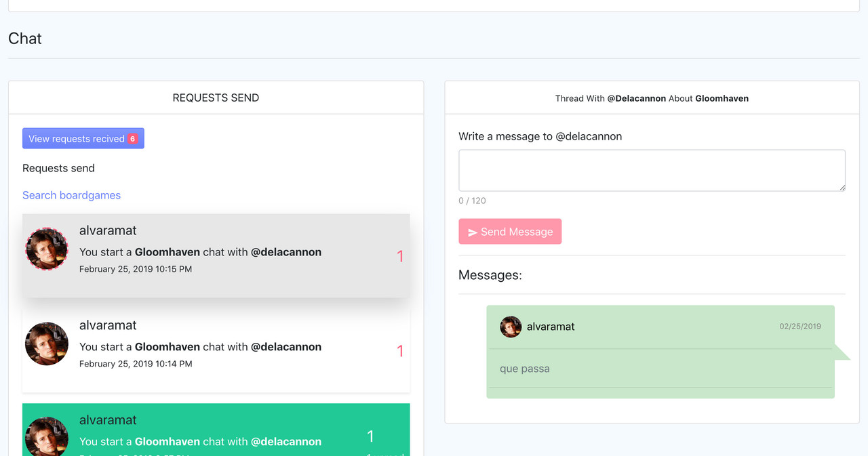The image size is (868, 456).
Task: Click alvaramat avatar in the green message bubble
Action: pyautogui.click(x=511, y=327)
